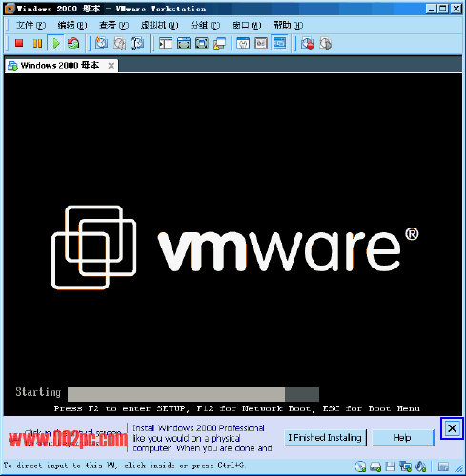The image size is (466, 476).
Task: Click the network adapter status icon
Action: pos(405,466)
